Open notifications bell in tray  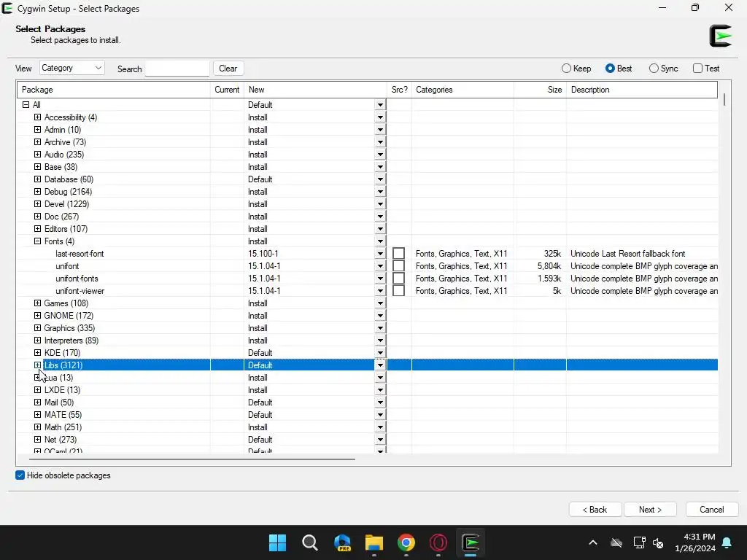(727, 542)
